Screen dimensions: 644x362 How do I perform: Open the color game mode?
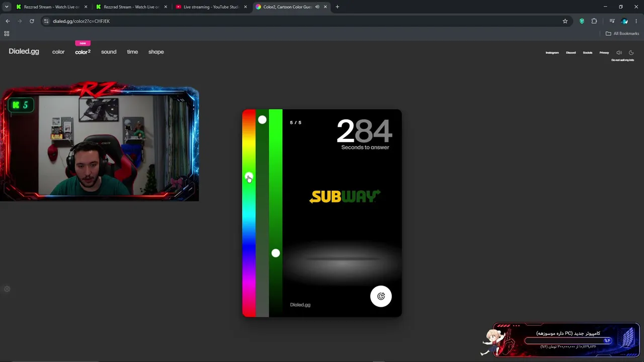58,52
